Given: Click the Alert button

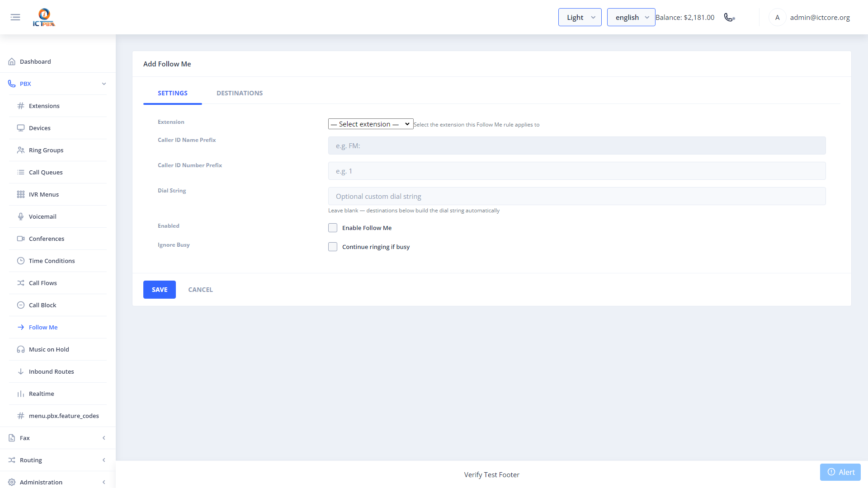Looking at the screenshot, I should tap(840, 472).
